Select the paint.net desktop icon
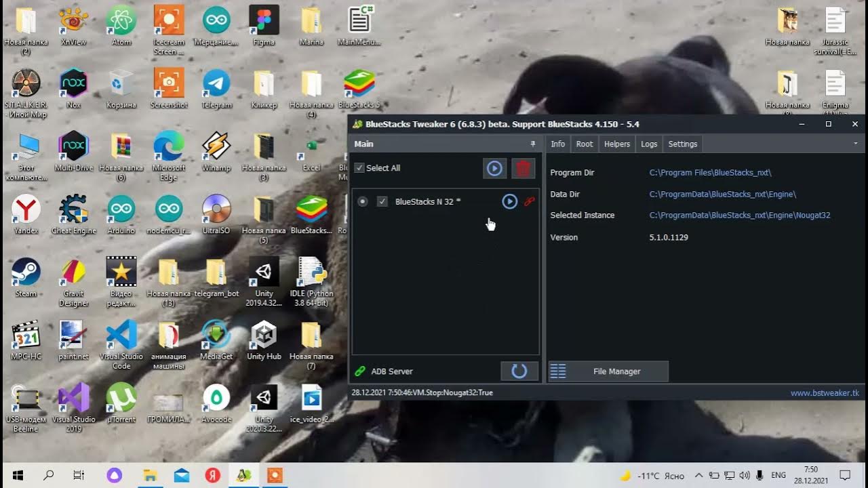 73,341
